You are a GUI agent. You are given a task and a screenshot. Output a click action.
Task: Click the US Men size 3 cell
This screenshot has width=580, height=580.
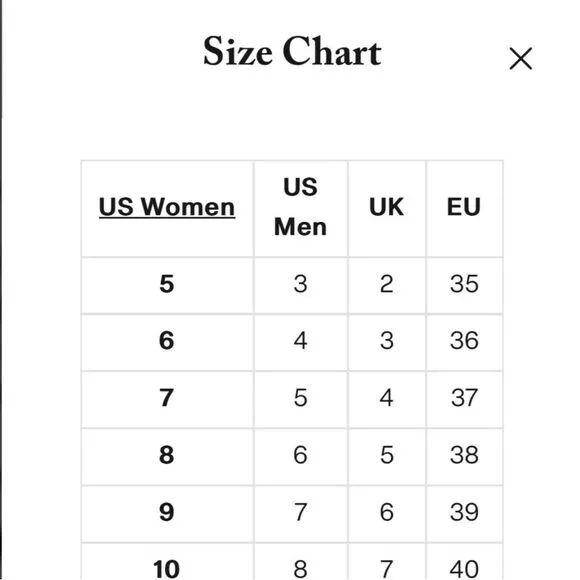[x=300, y=284]
